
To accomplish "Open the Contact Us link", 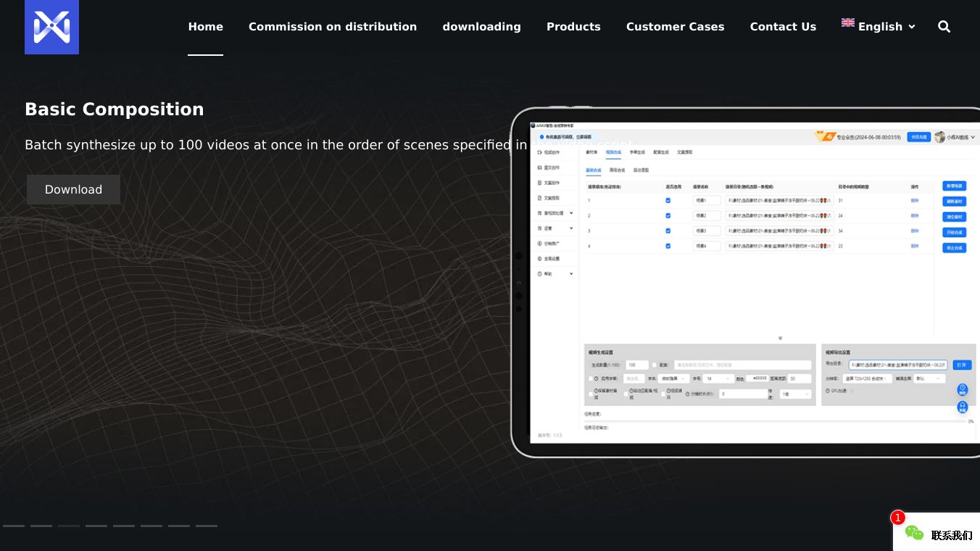I will point(783,27).
